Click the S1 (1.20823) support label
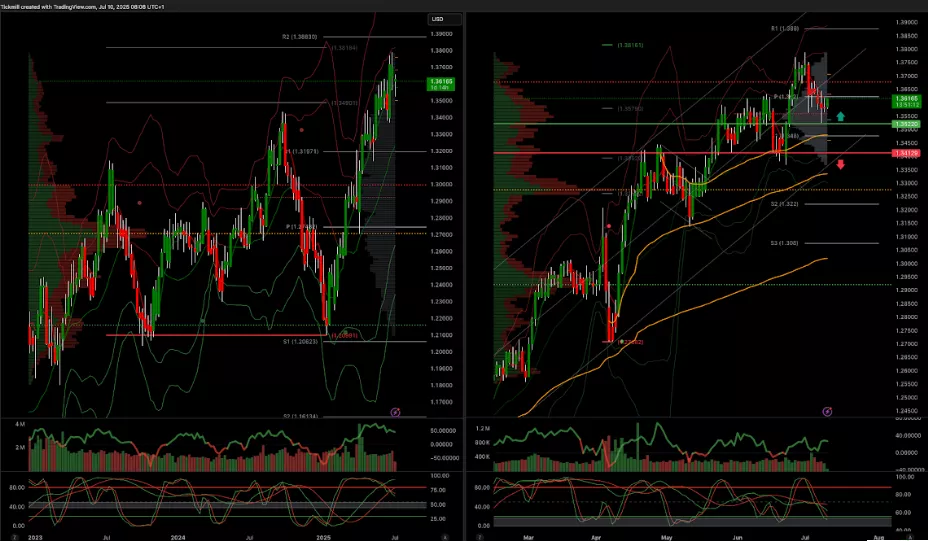Screen dimensions: 928x559 (299, 342)
